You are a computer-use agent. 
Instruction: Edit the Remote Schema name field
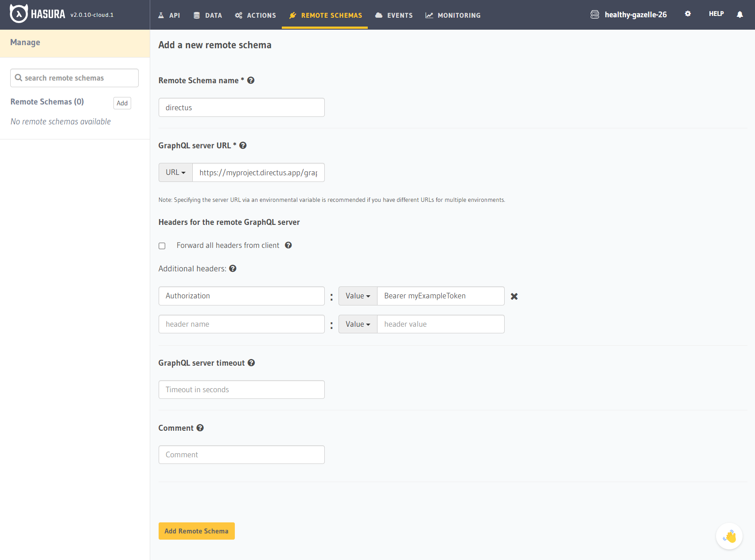coord(241,108)
